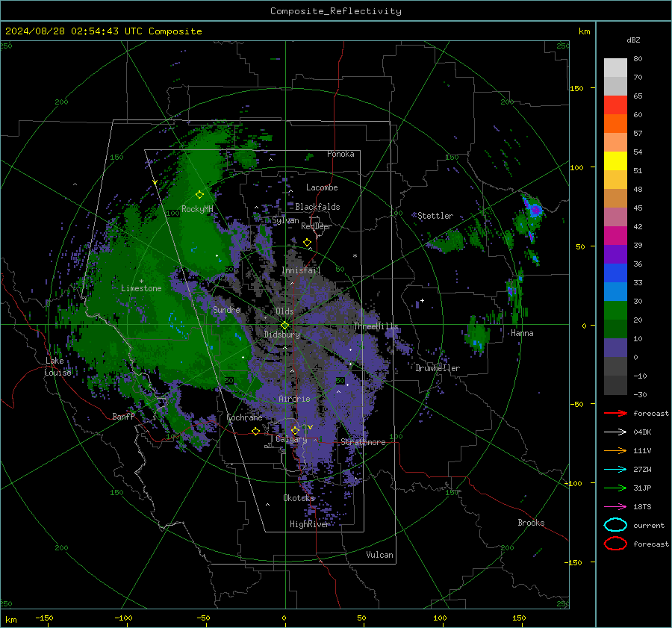Click the magenta 39-42 dBZ color swatch
Image resolution: width=672 pixels, height=628 pixels.
click(615, 236)
